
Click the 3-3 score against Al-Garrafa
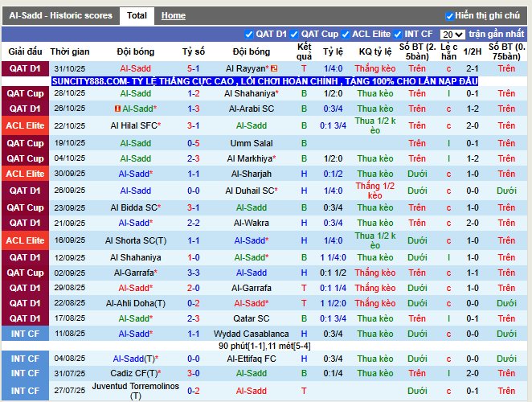point(194,273)
